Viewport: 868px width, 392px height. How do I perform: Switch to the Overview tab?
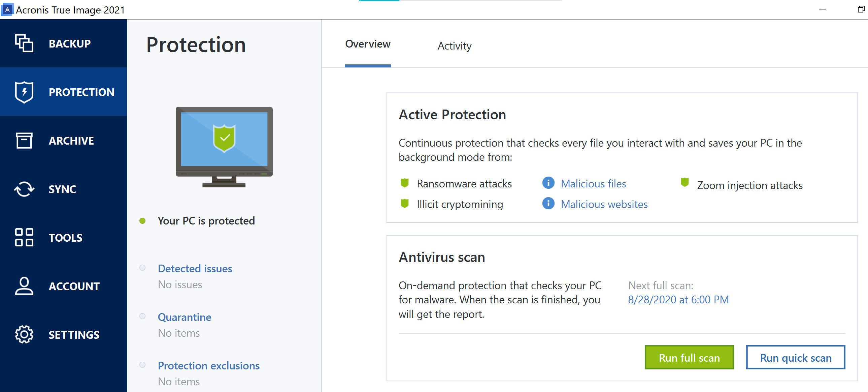(368, 44)
